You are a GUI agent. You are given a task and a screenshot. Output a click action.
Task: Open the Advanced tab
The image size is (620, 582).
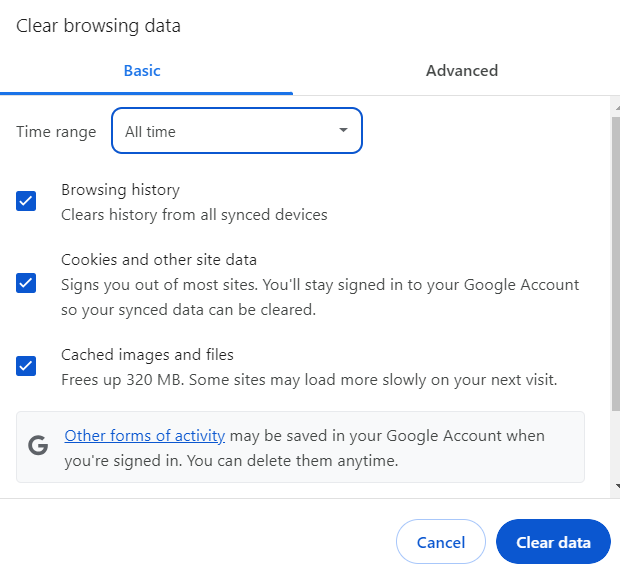coord(462,71)
